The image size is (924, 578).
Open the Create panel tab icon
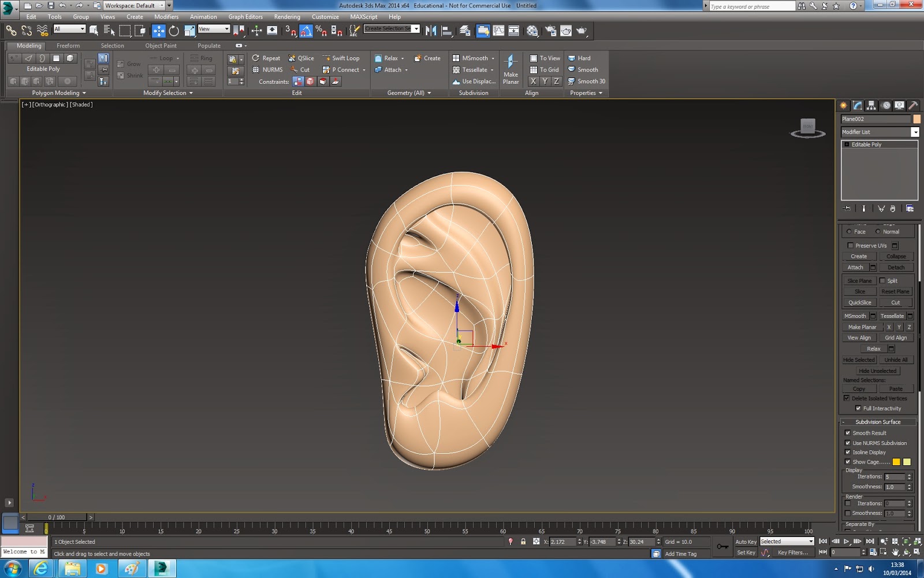pyautogui.click(x=844, y=105)
